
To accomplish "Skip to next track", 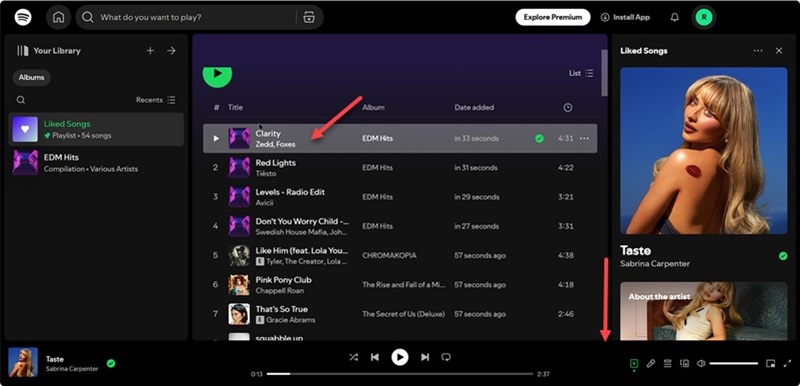I will [x=424, y=357].
